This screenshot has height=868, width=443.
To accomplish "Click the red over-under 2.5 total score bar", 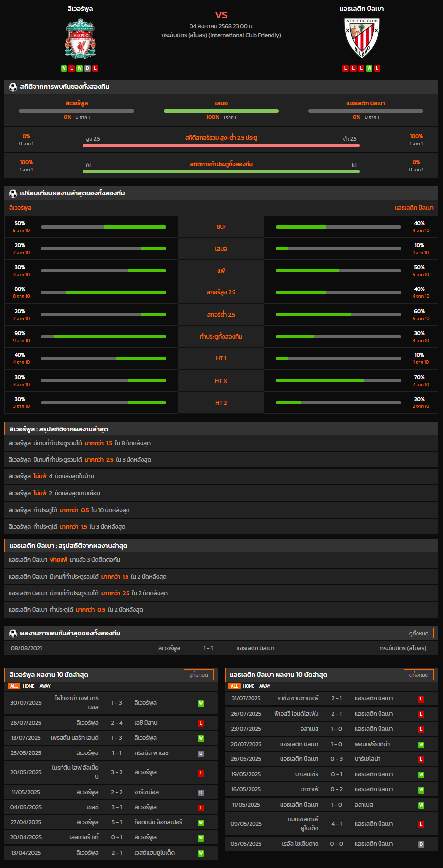I will [221, 146].
